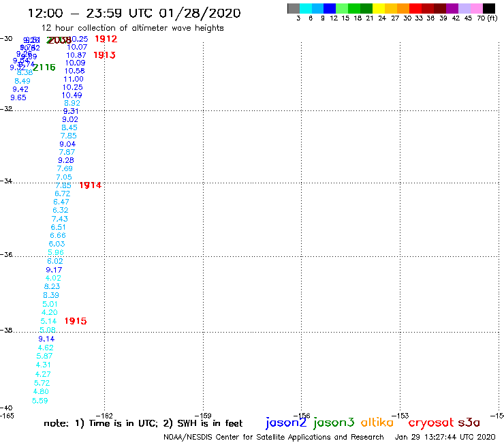
Task: Click the wave height value '10.87'
Action: point(76,55)
